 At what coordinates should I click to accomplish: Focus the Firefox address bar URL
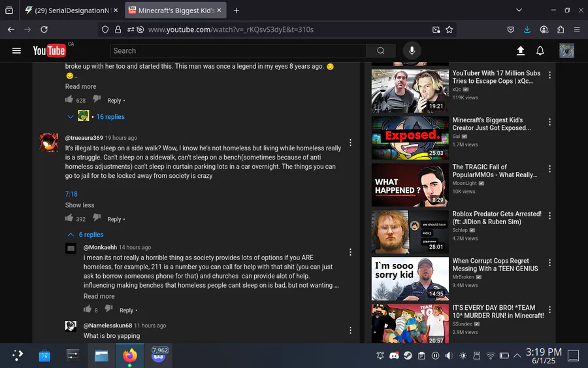click(x=231, y=29)
